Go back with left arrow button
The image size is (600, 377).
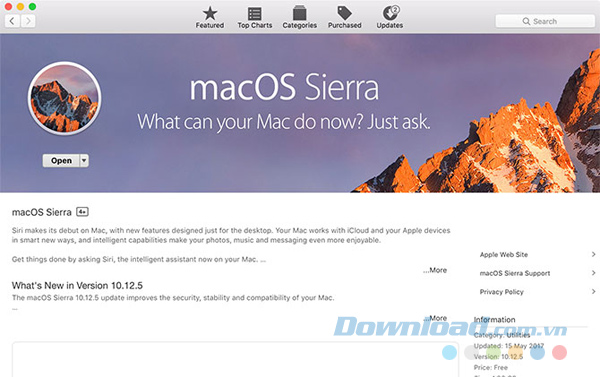(12, 21)
